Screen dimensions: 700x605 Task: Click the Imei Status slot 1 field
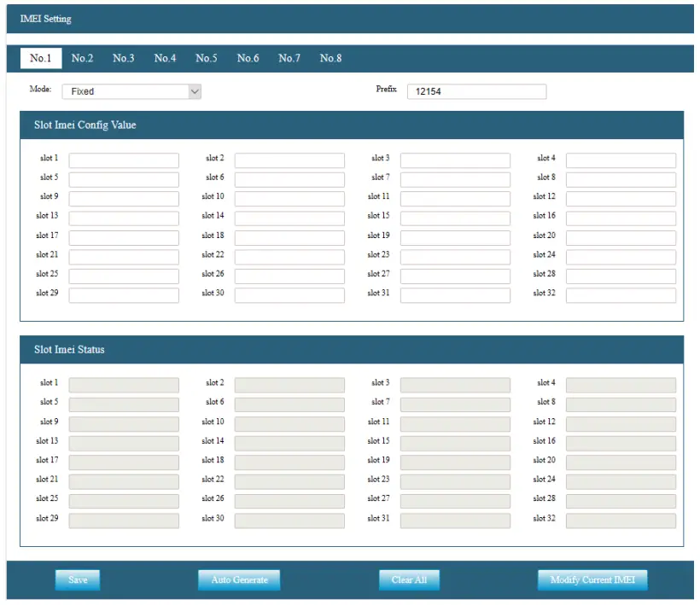(124, 385)
